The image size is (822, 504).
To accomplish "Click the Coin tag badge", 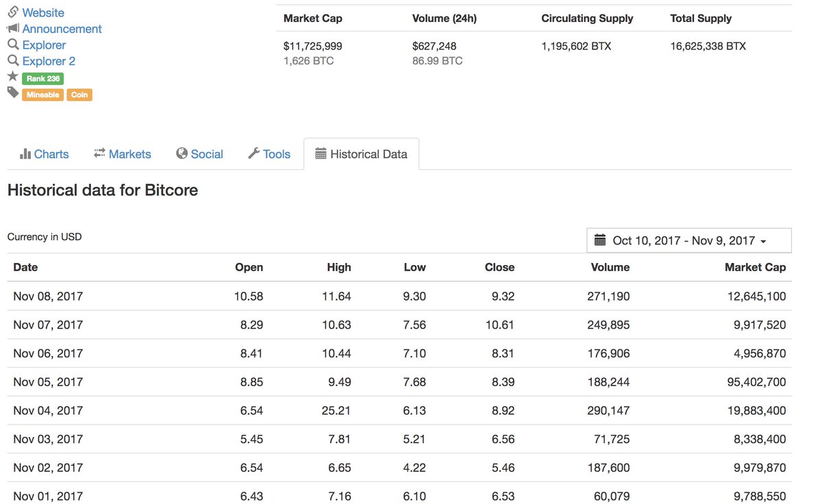I will 79,95.
